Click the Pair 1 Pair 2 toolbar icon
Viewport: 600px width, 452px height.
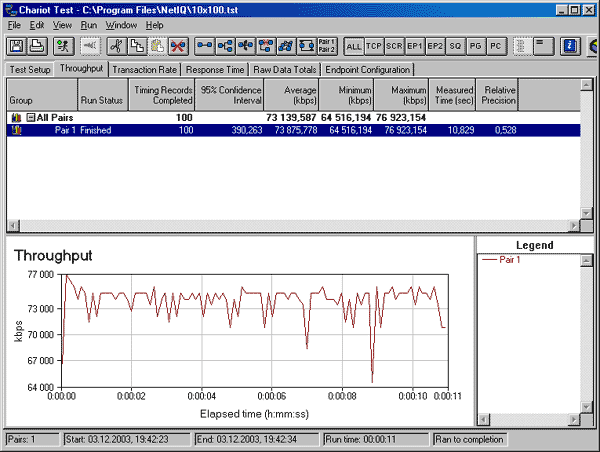coord(327,46)
